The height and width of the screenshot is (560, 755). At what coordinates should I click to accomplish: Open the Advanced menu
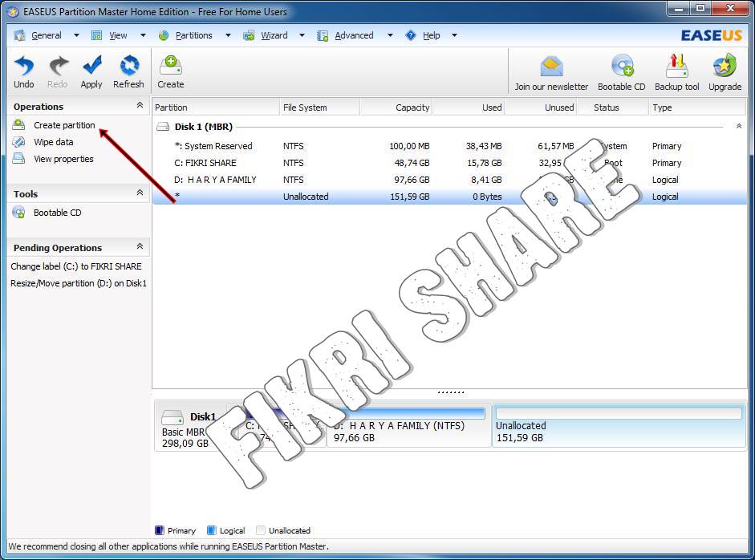click(x=354, y=35)
